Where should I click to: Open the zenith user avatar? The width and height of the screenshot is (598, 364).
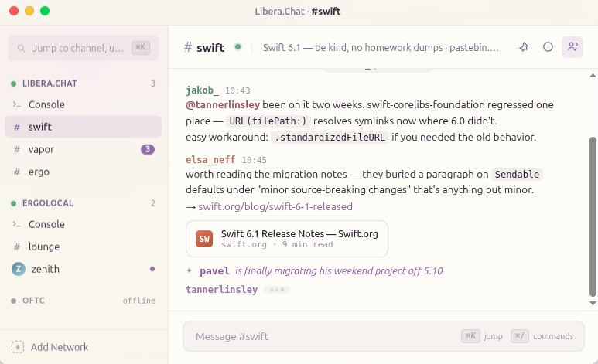(19, 269)
